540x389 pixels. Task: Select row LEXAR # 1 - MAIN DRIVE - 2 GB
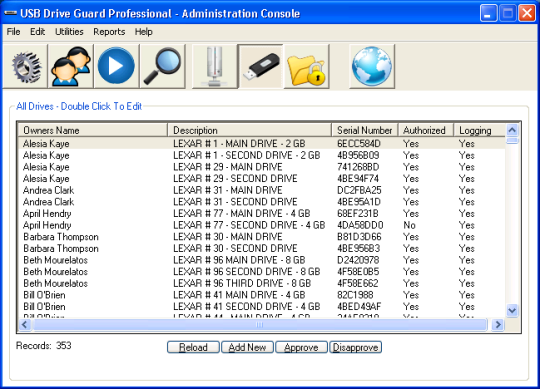[261, 144]
